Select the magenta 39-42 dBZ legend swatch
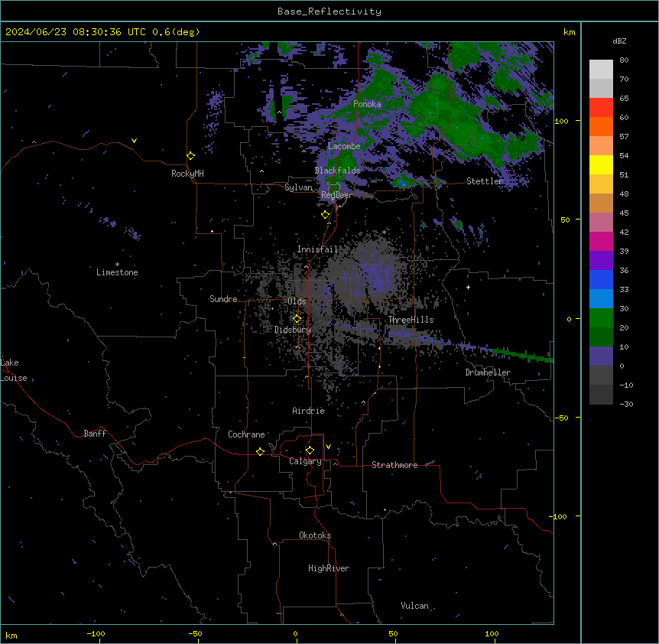Image resolution: width=659 pixels, height=644 pixels. pyautogui.click(x=601, y=241)
